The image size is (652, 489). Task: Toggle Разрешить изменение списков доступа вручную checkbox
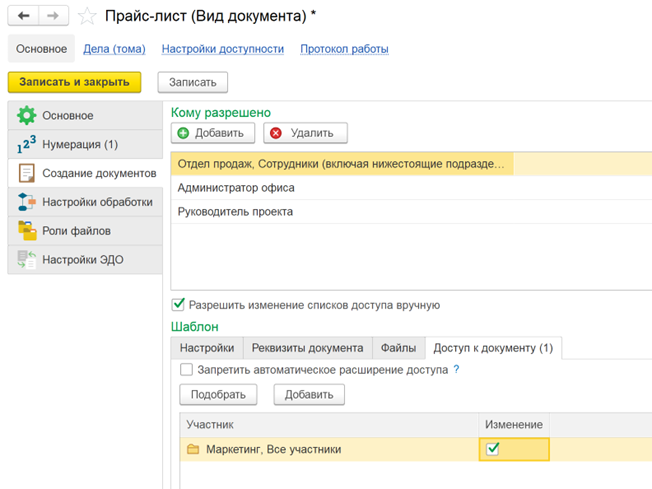pos(179,305)
